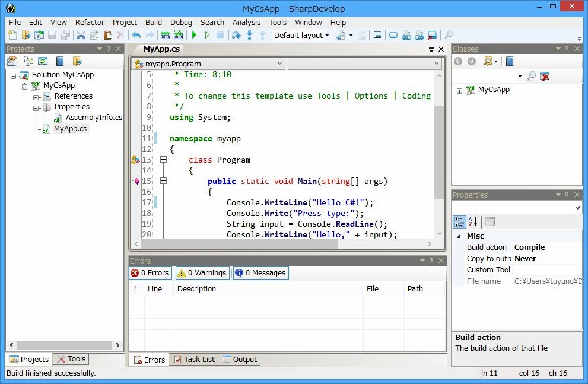This screenshot has height=384, width=588.
Task: Open the Refactor menu
Action: pos(90,22)
